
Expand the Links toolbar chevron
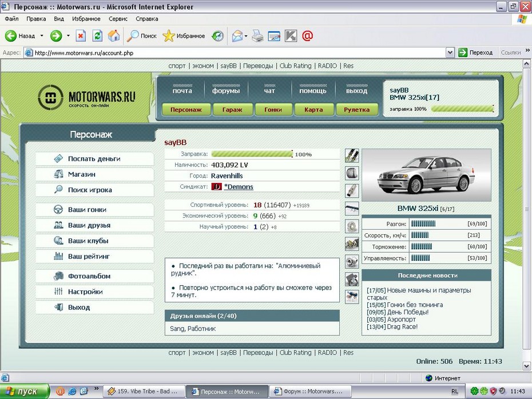pyautogui.click(x=527, y=50)
